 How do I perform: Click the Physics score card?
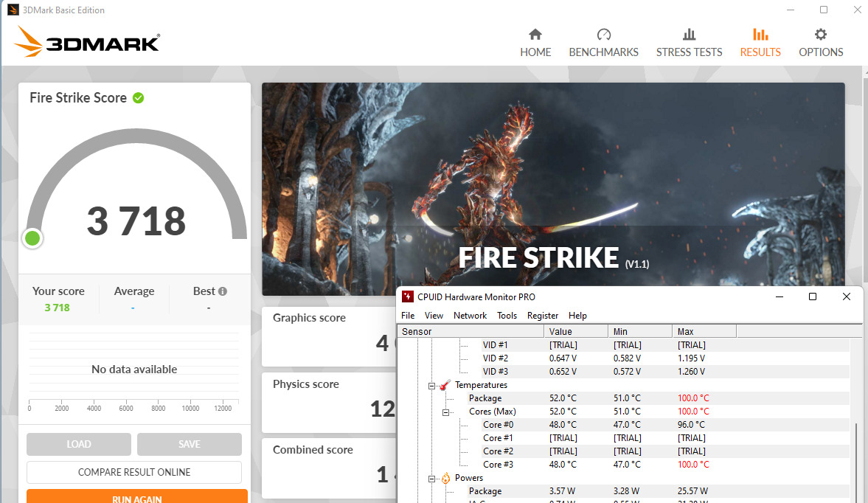[x=330, y=402]
